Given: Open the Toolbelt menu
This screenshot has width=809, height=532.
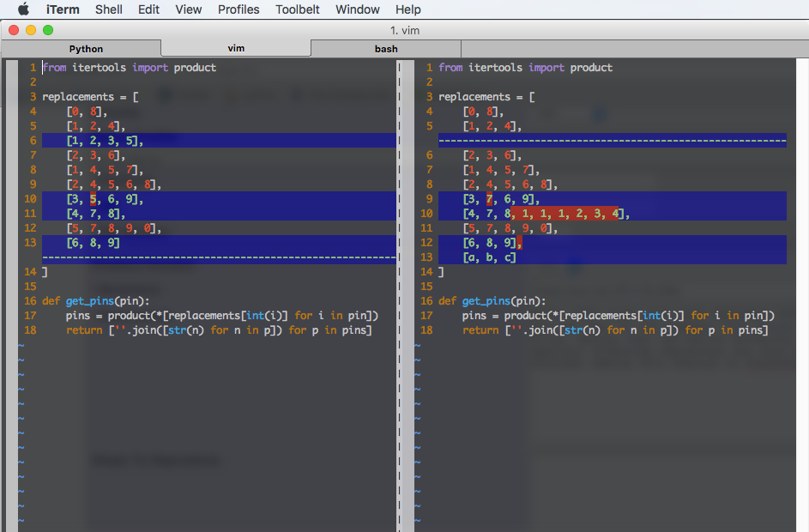Looking at the screenshot, I should coord(299,9).
